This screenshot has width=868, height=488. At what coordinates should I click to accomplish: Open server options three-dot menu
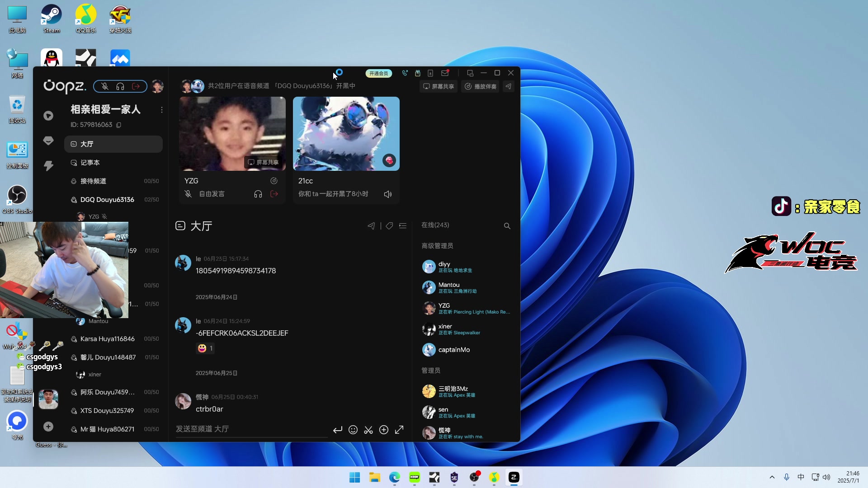pos(162,110)
